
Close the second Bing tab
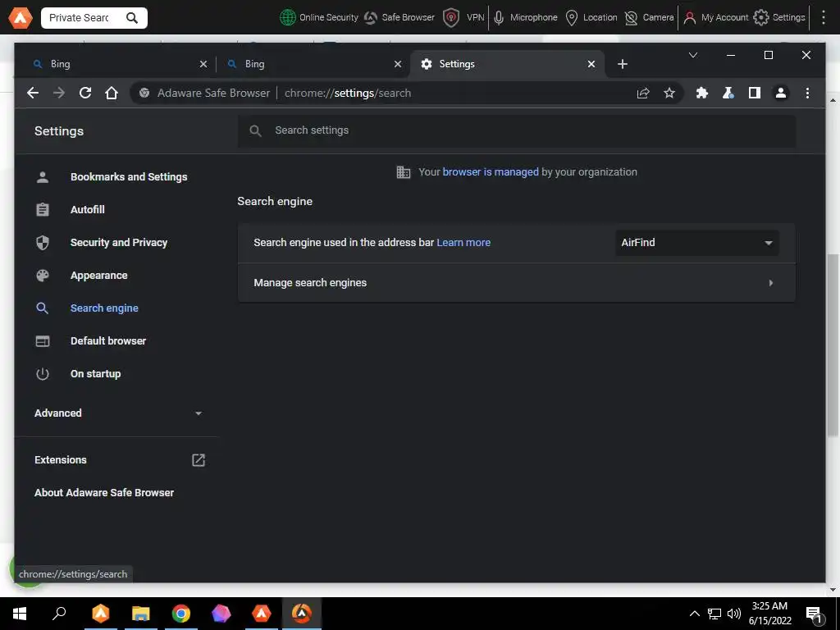click(398, 64)
